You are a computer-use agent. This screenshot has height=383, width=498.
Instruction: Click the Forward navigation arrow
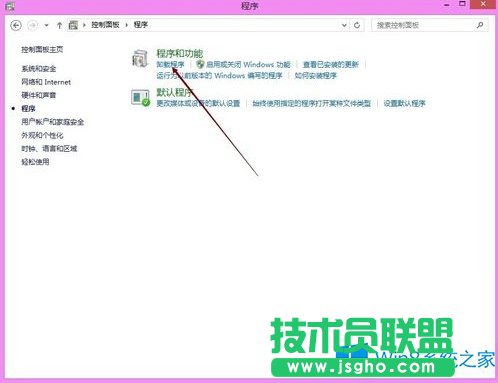click(32, 25)
